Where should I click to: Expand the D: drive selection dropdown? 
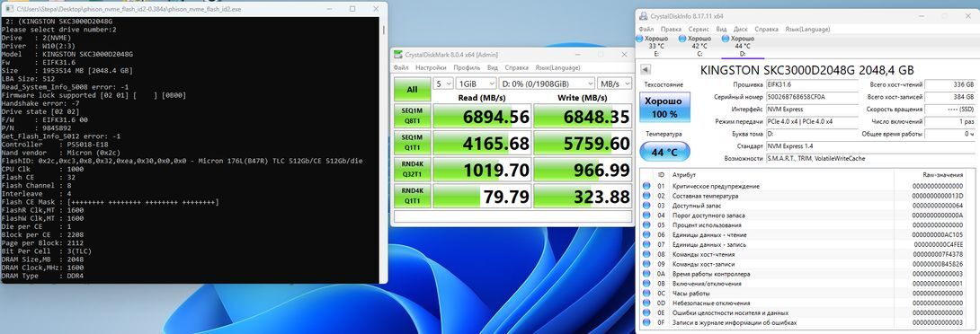[x=547, y=83]
